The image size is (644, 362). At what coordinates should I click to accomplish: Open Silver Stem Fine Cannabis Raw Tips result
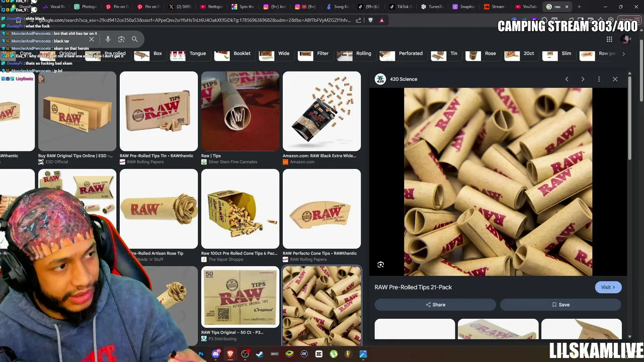[x=240, y=118]
